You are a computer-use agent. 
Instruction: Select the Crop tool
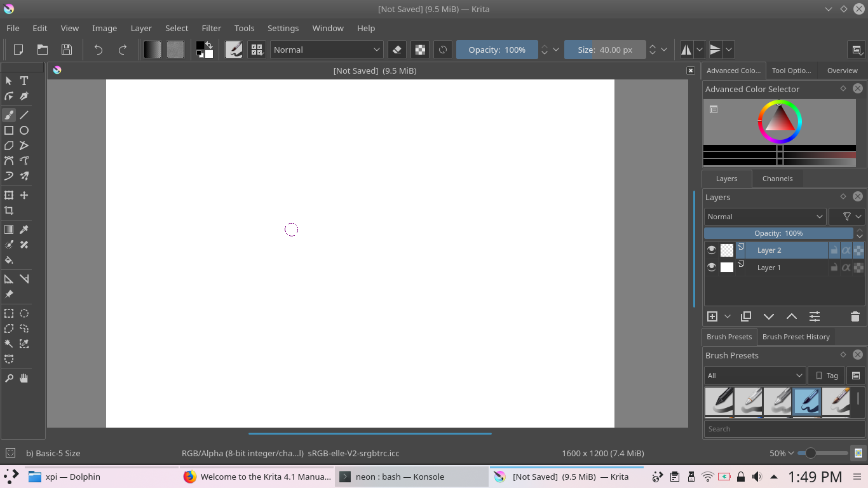(x=9, y=210)
